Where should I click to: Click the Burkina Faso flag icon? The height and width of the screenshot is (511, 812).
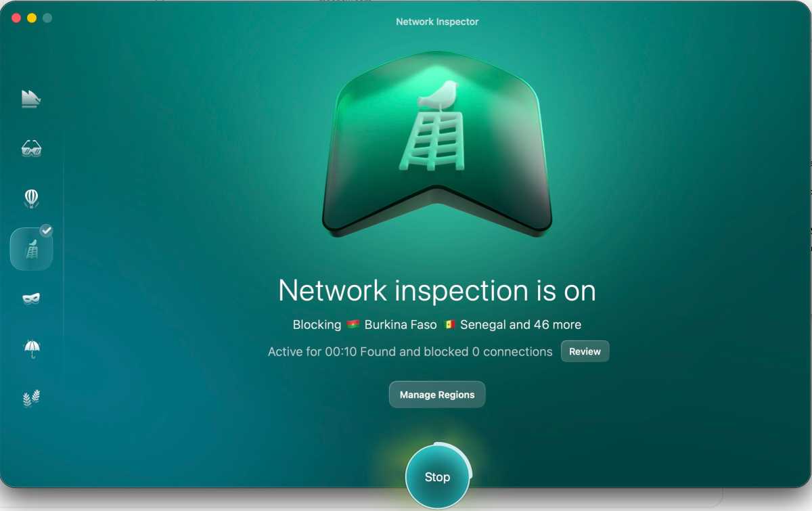[x=353, y=325]
